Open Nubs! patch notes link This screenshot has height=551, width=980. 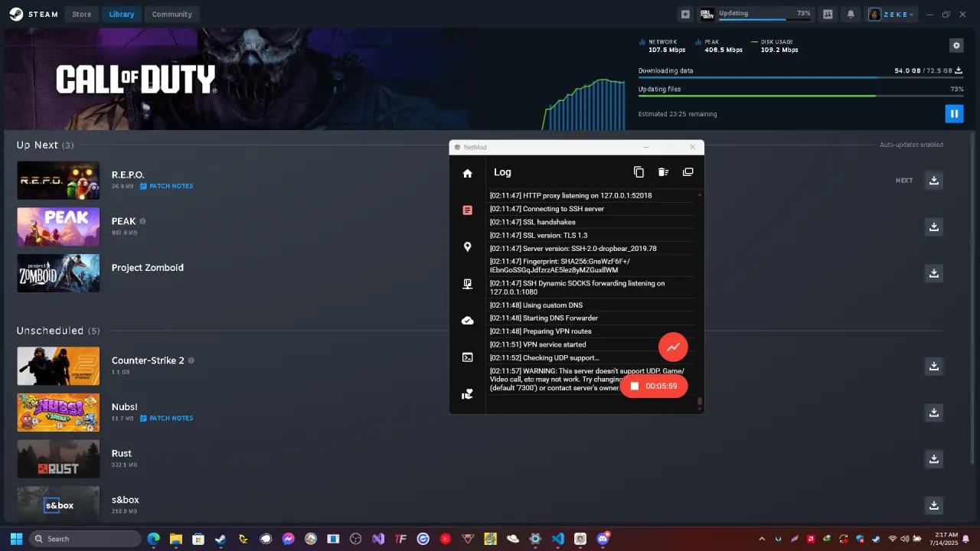(x=166, y=418)
